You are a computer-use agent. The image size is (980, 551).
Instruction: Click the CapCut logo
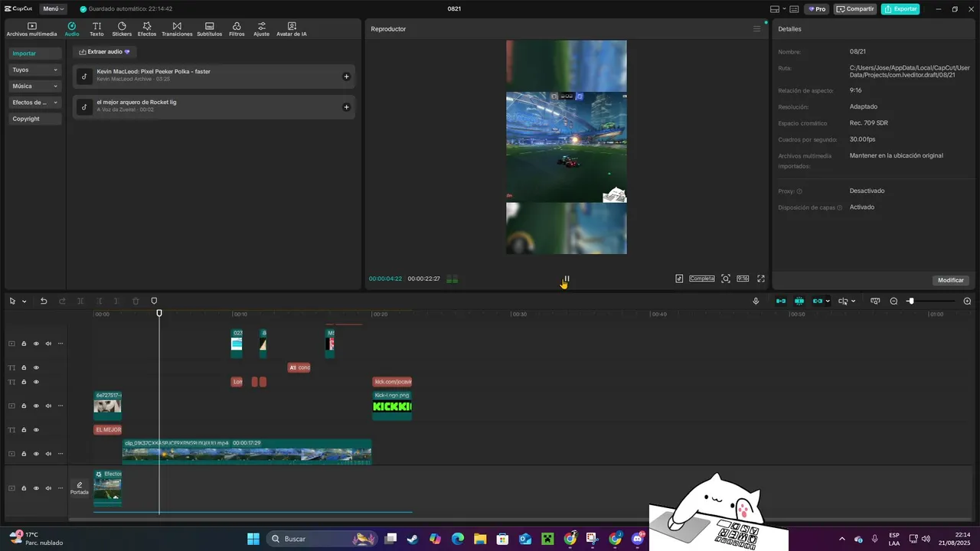(18, 8)
